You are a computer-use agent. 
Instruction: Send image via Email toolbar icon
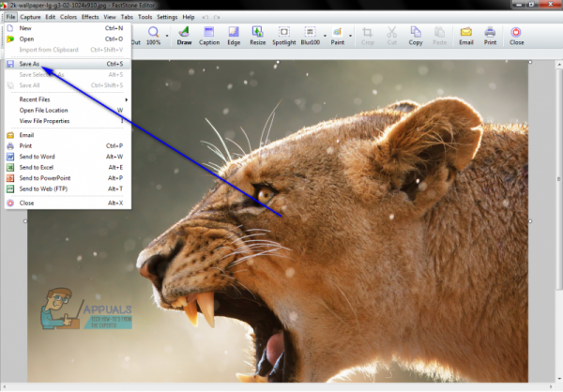466,36
